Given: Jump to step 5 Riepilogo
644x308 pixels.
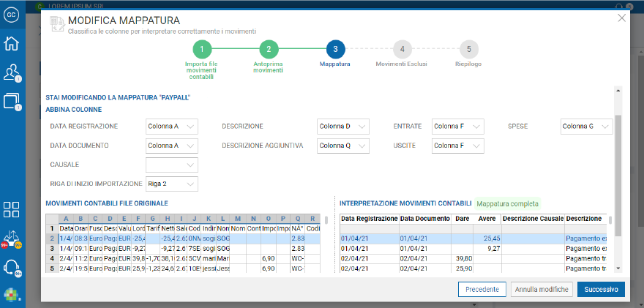Looking at the screenshot, I should [x=468, y=49].
